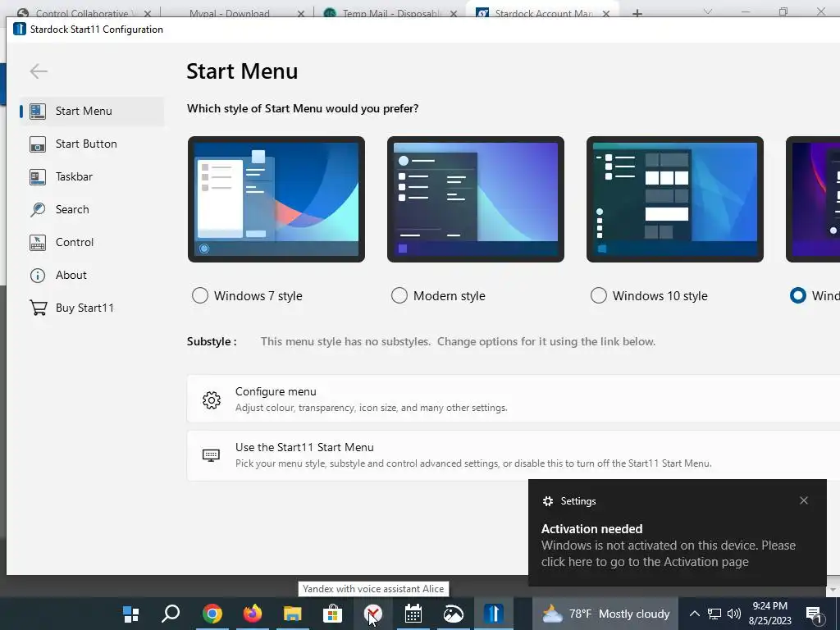Open the Buy Start11 page
The width and height of the screenshot is (840, 630).
click(92, 308)
